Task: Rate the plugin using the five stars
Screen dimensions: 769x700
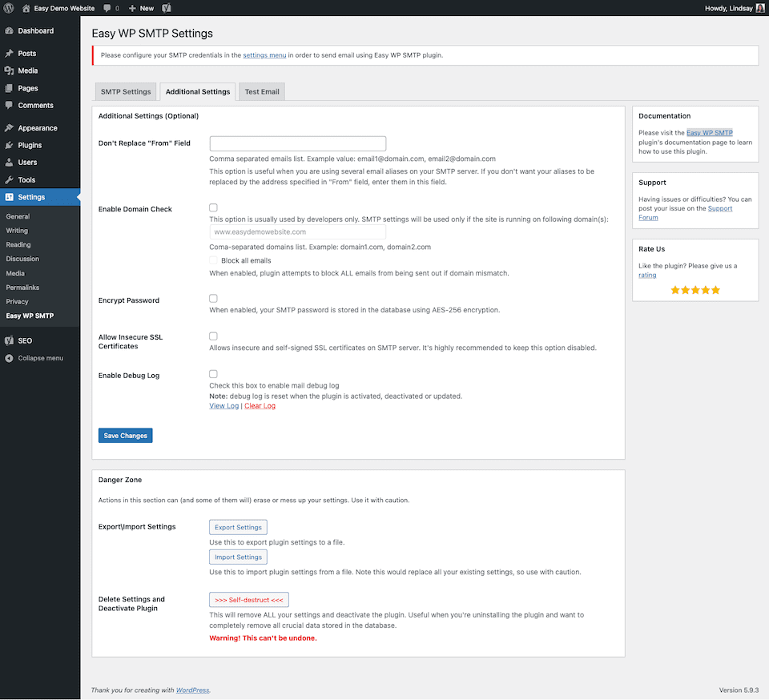Action: point(695,290)
